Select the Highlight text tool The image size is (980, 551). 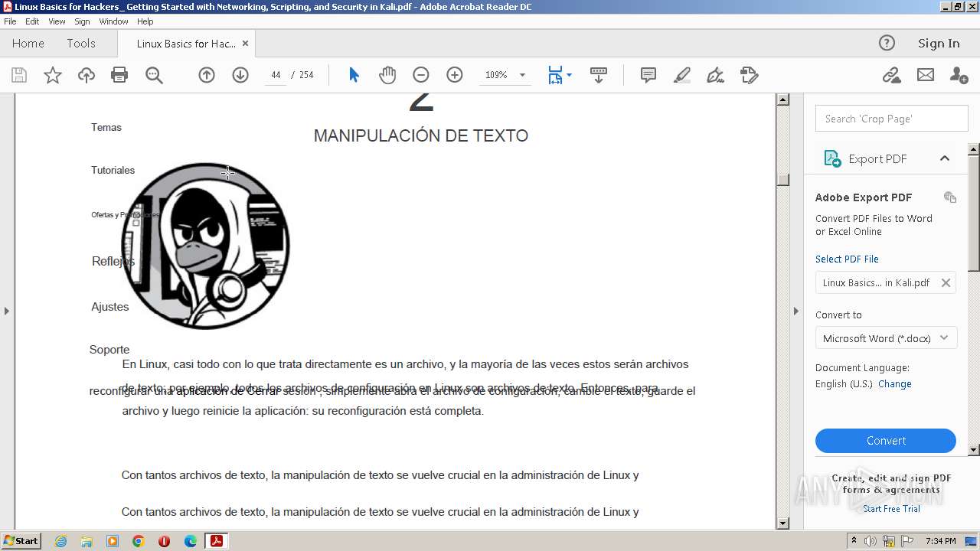[681, 75]
